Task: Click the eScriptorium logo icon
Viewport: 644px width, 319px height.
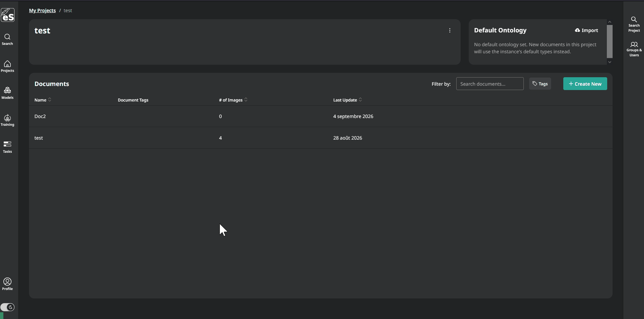Action: tap(7, 15)
